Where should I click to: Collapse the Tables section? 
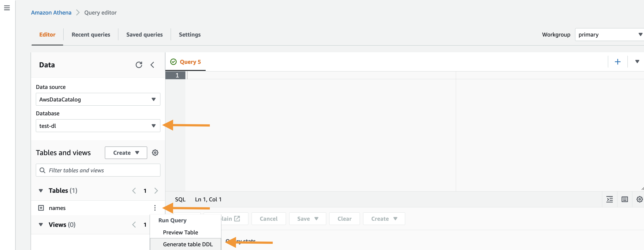click(41, 190)
